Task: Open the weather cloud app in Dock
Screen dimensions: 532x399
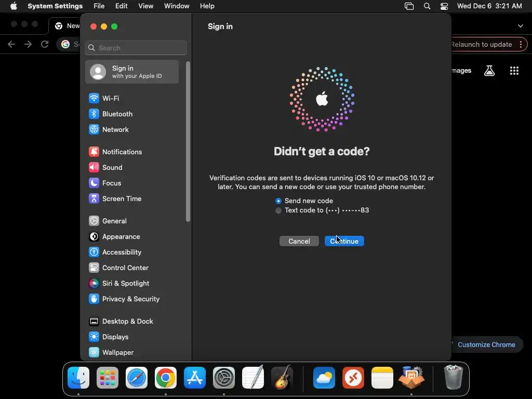Action: [x=324, y=378]
